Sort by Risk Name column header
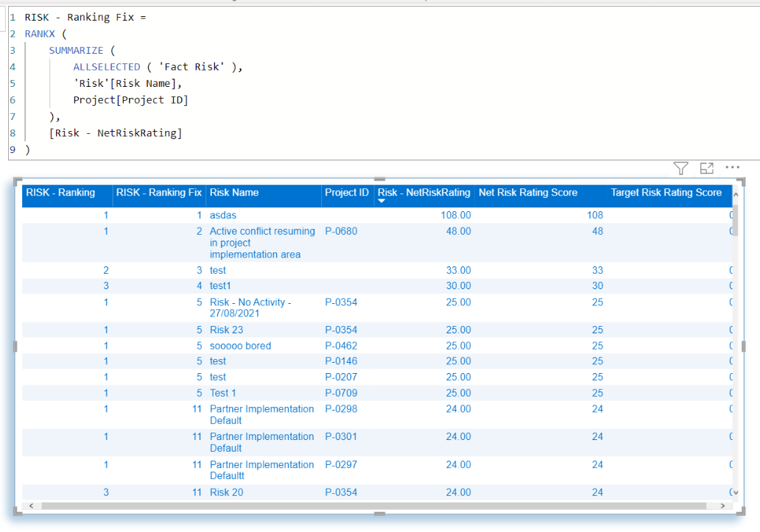This screenshot has width=760, height=532. click(234, 193)
